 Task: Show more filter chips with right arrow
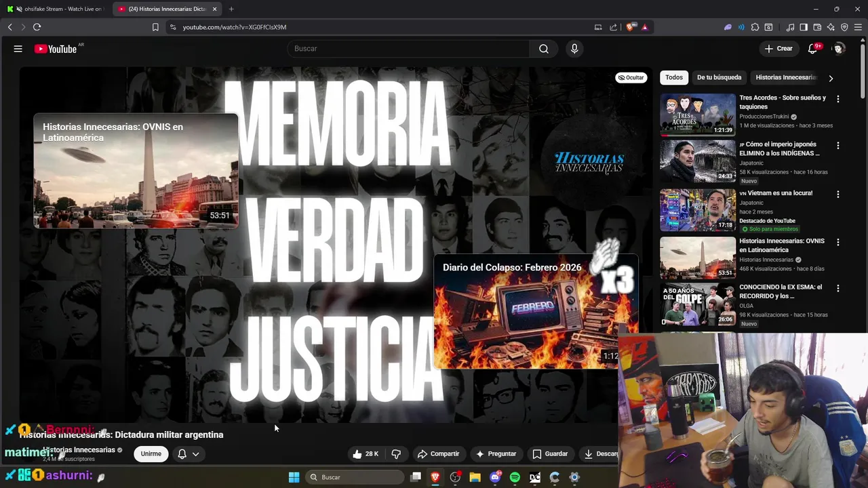tap(831, 78)
